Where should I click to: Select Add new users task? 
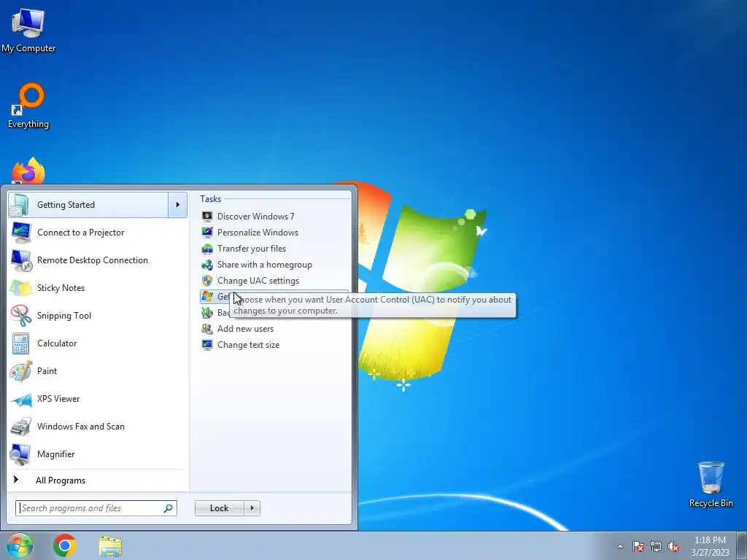coord(274,329)
